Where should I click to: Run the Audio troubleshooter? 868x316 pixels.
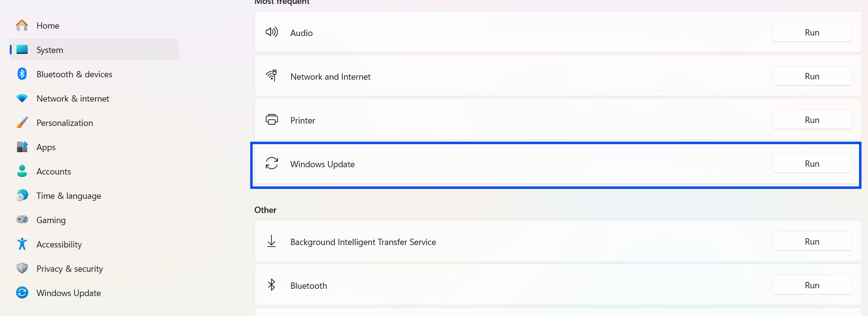812,33
